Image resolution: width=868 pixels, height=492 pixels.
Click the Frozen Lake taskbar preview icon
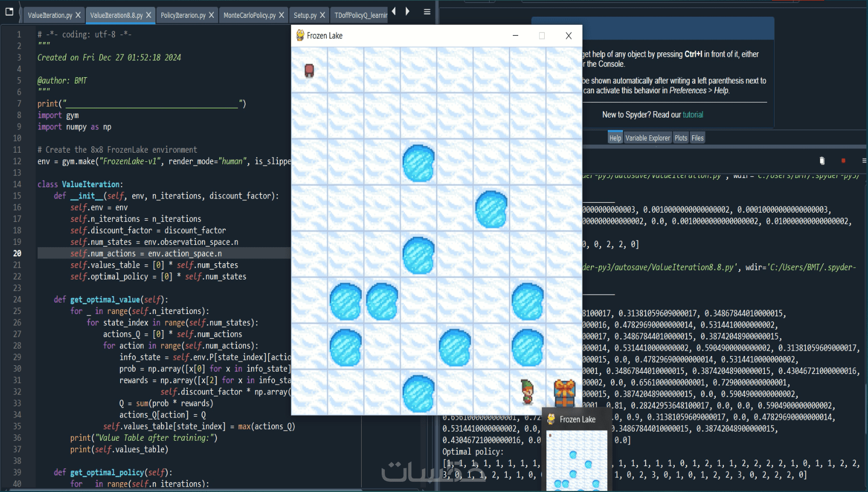click(551, 419)
